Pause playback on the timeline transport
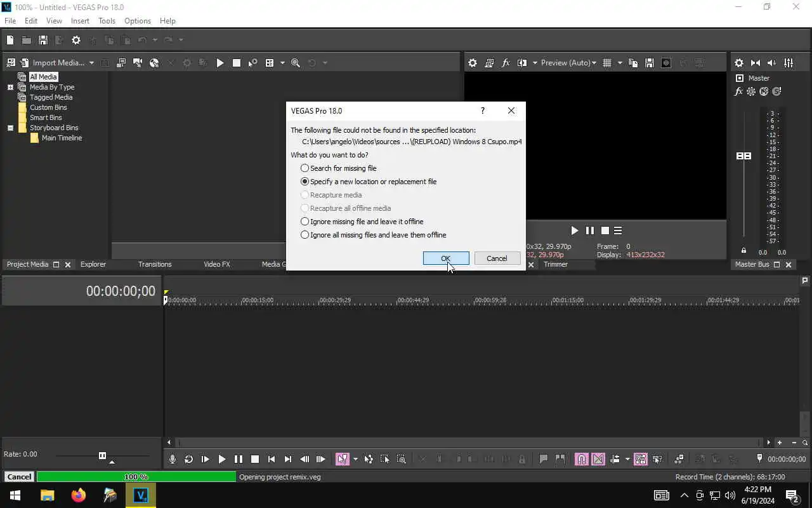The height and width of the screenshot is (508, 812). (238, 459)
